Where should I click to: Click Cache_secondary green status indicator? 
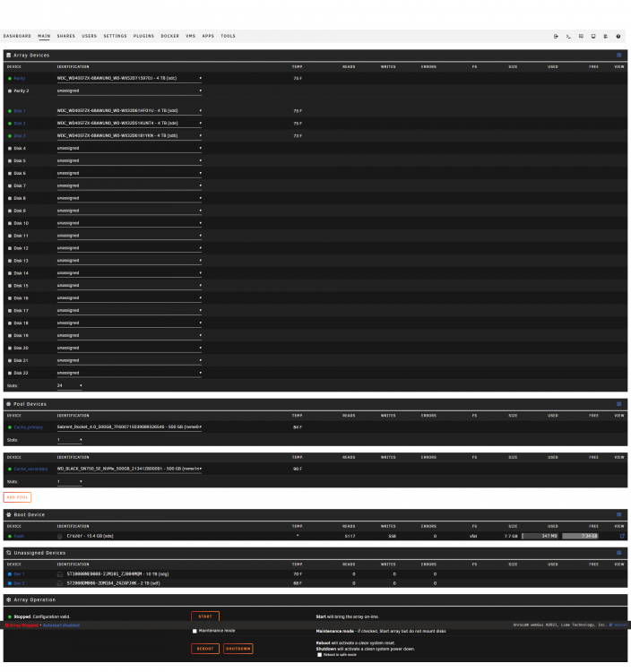point(10,470)
